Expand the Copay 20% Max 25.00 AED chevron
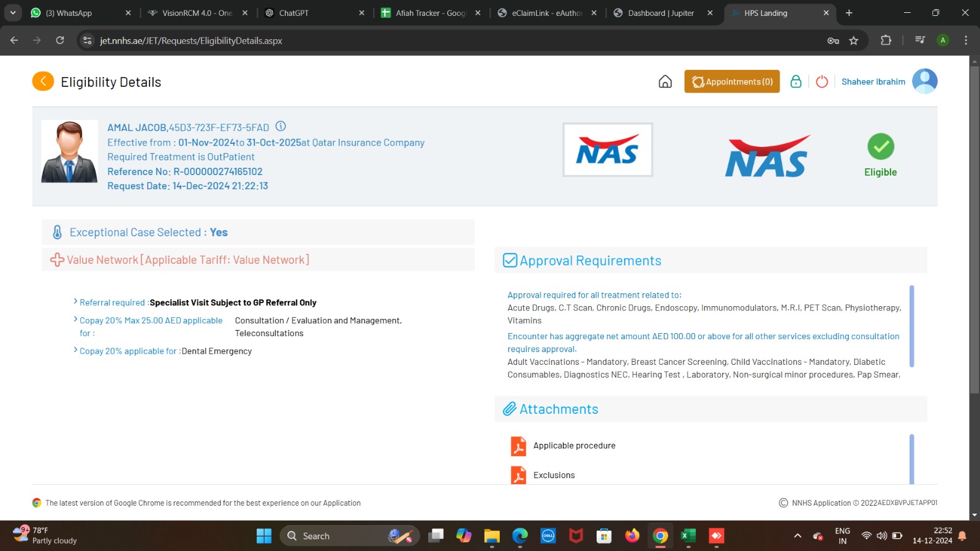The height and width of the screenshot is (551, 980). coord(75,320)
